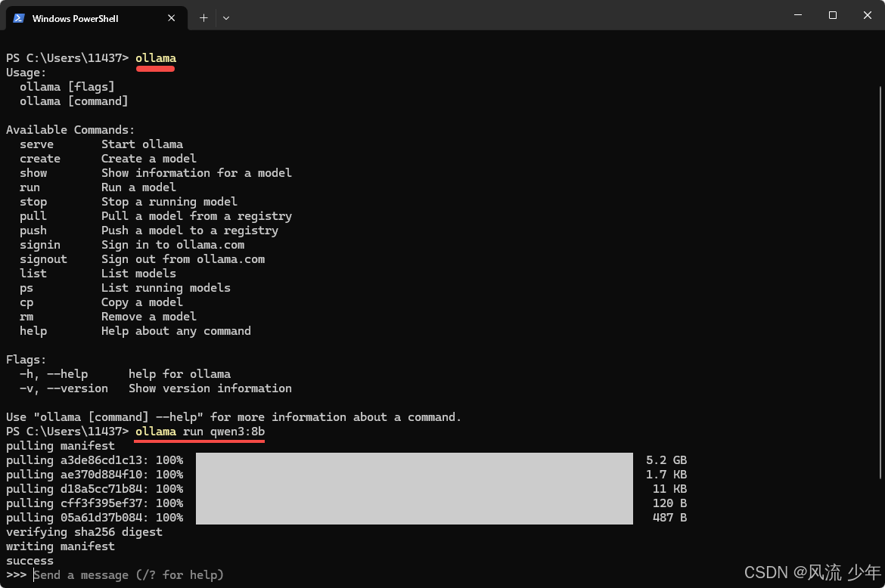885x588 pixels.
Task: Close the Windows PowerShell tab
Action: coord(172,18)
